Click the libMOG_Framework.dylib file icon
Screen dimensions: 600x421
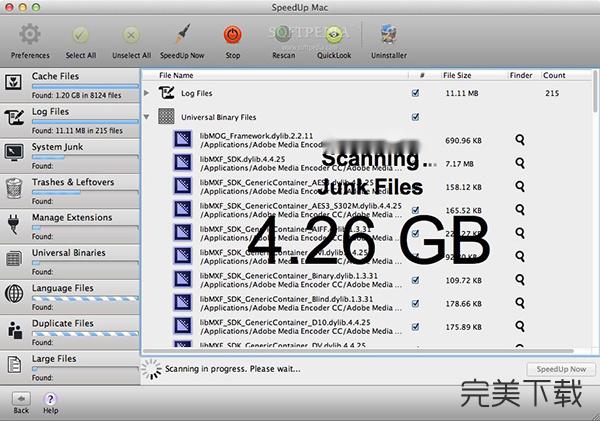pyautogui.click(x=183, y=140)
